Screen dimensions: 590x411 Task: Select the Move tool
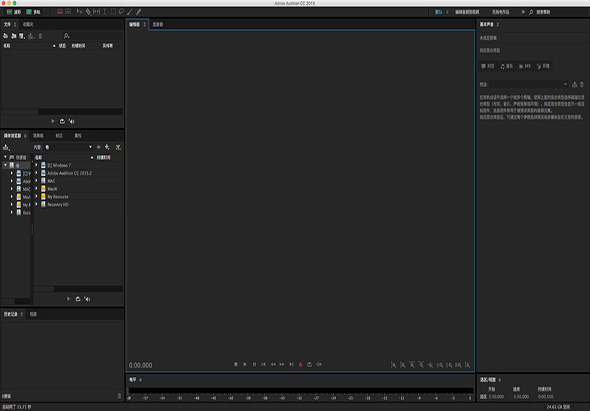pyautogui.click(x=79, y=12)
